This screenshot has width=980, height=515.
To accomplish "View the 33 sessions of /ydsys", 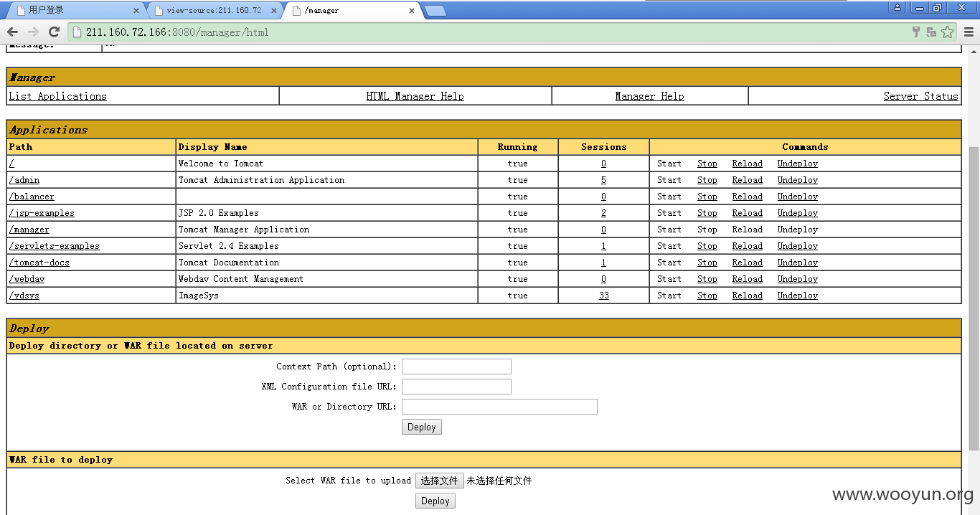I will point(604,296).
